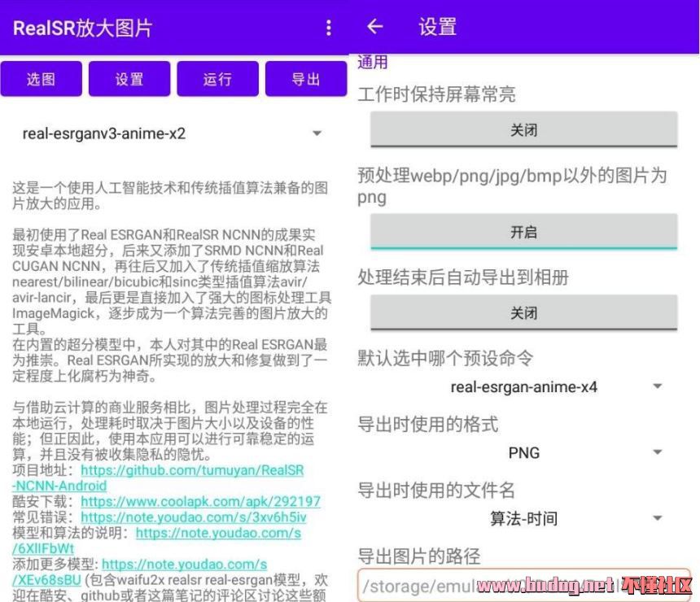Open the 常见错误 youdao note link
This screenshot has height=602, width=700.
tap(194, 517)
